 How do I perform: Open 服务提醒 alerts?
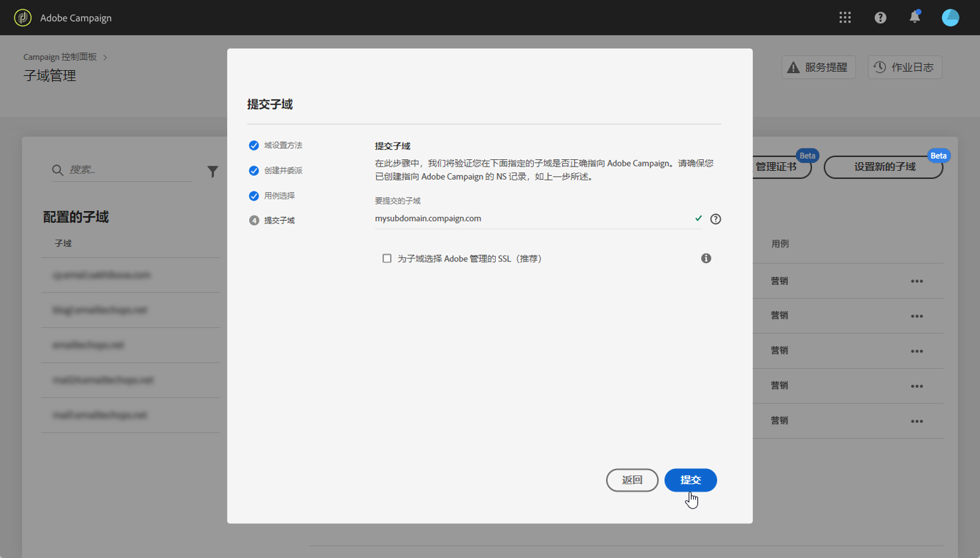tap(819, 67)
